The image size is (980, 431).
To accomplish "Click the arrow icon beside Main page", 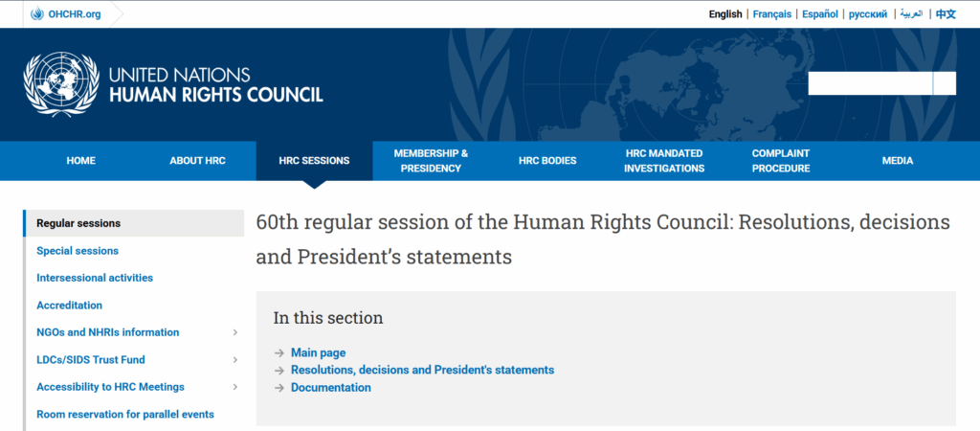I will [x=279, y=353].
